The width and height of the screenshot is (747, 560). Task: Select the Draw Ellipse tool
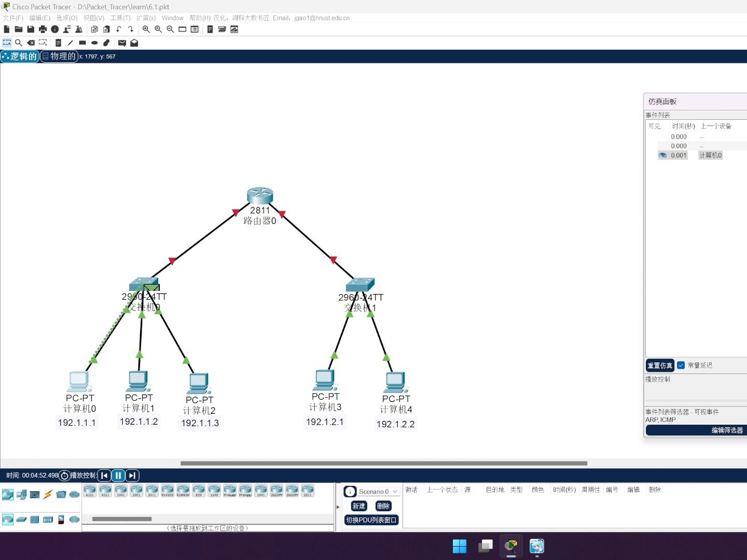coord(94,43)
